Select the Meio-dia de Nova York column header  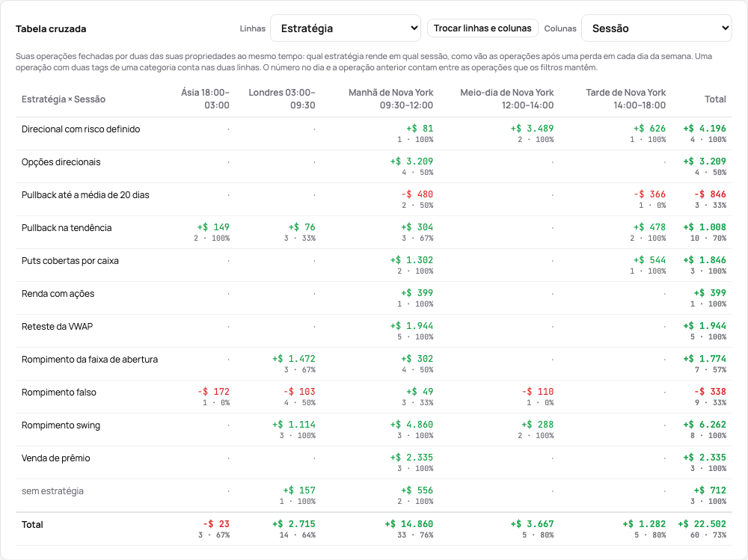tap(507, 99)
